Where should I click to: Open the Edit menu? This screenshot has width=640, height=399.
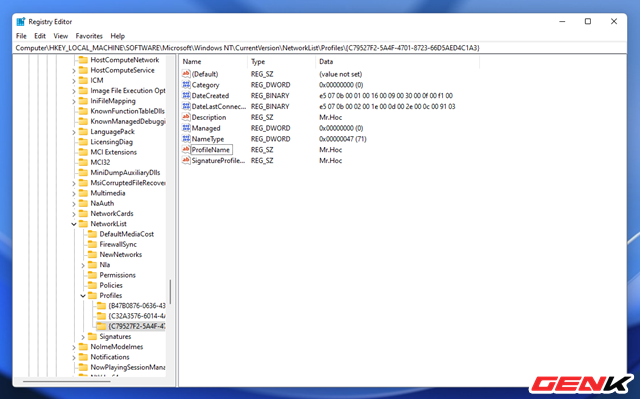click(40, 36)
